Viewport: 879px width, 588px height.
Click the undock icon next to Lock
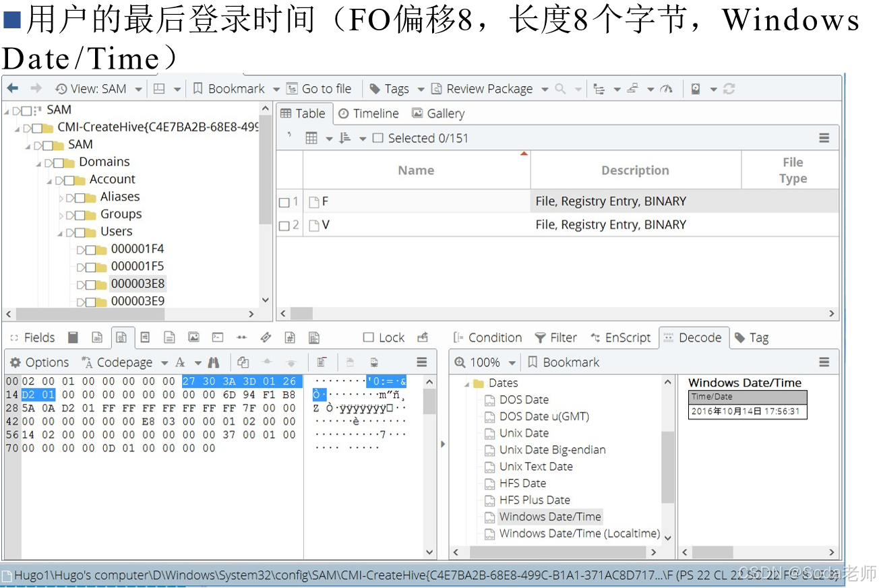(423, 337)
